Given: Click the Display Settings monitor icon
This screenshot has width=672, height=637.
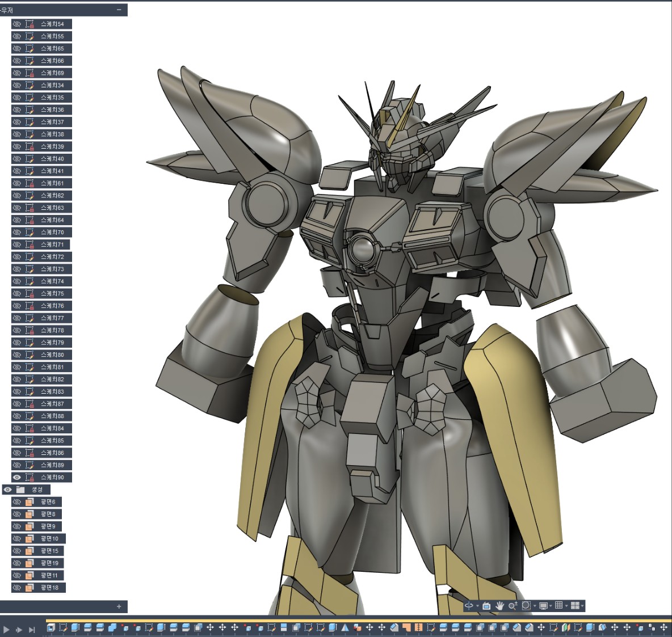Looking at the screenshot, I should (543, 606).
